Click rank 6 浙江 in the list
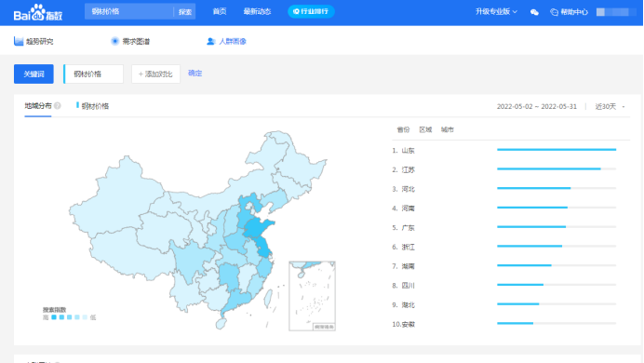The width and height of the screenshot is (644, 363). click(403, 247)
